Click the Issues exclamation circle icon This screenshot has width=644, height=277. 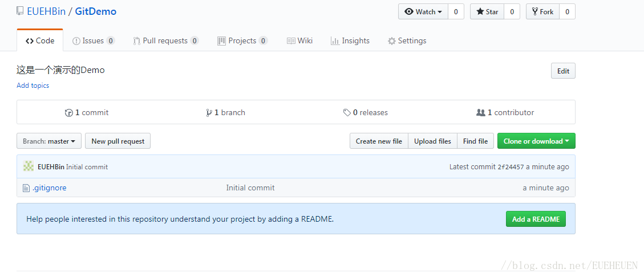76,41
